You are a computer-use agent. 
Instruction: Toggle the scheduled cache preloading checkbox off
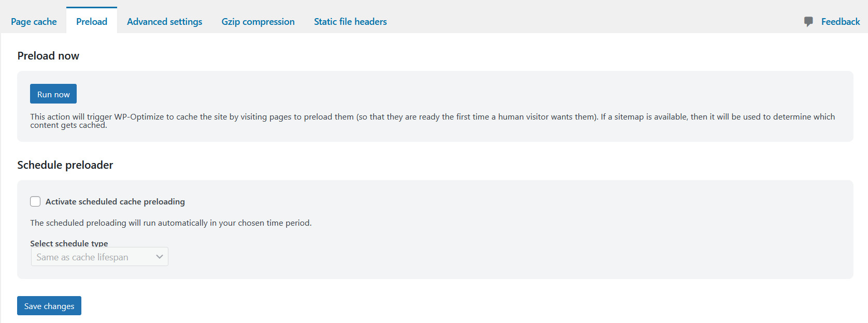(x=35, y=201)
